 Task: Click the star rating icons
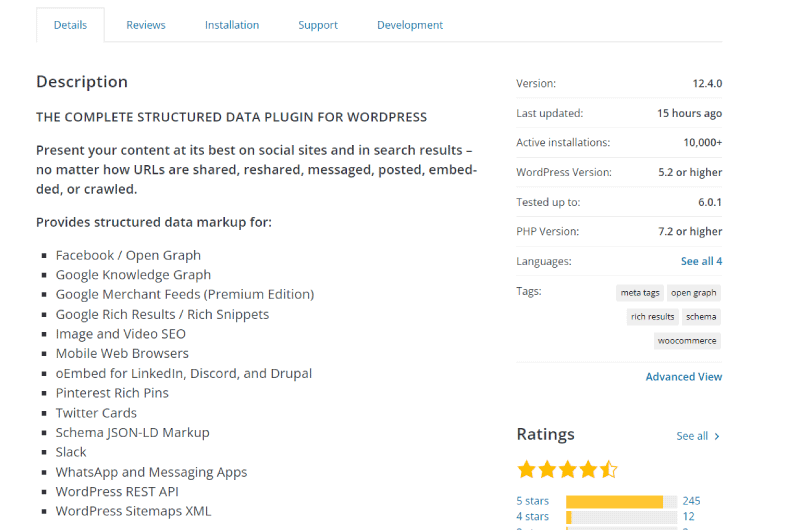pyautogui.click(x=567, y=469)
